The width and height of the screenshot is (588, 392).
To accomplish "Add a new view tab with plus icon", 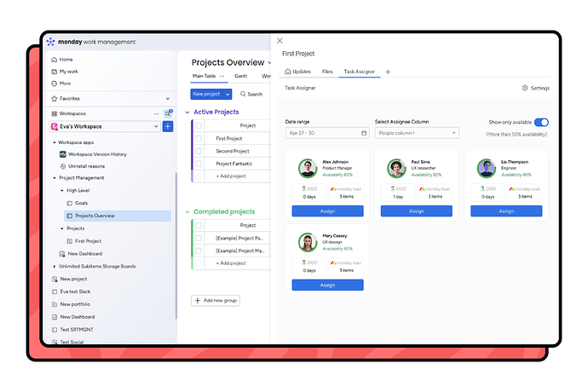I will pos(388,72).
